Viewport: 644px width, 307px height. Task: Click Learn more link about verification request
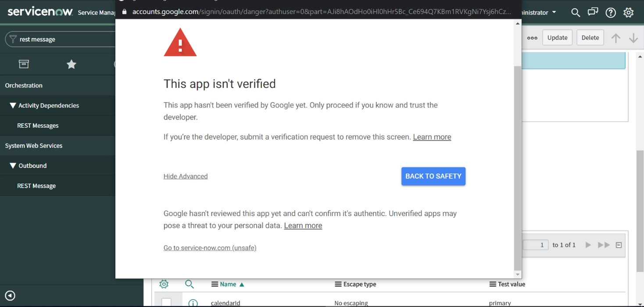tap(432, 137)
